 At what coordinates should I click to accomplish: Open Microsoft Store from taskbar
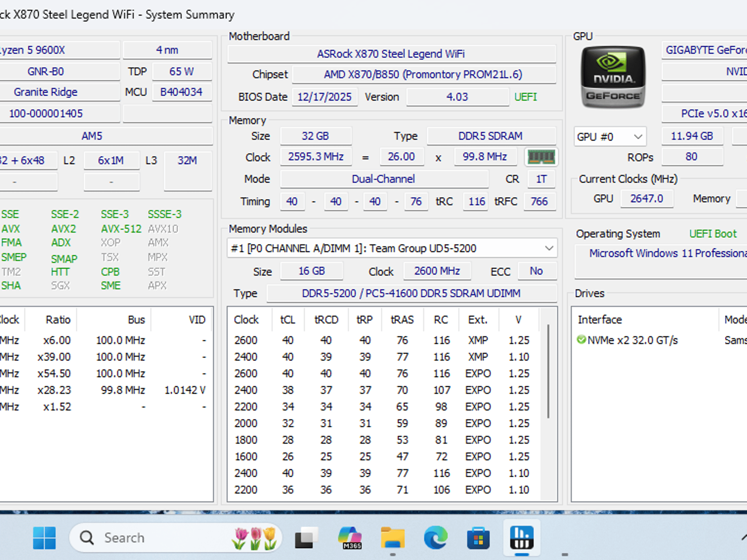coord(478,538)
